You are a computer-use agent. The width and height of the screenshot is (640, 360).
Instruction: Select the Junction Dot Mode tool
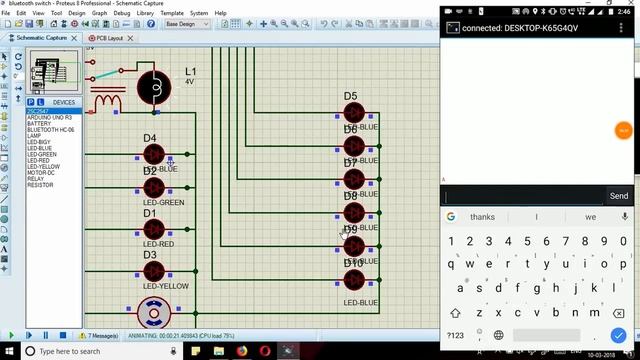pyautogui.click(x=4, y=76)
